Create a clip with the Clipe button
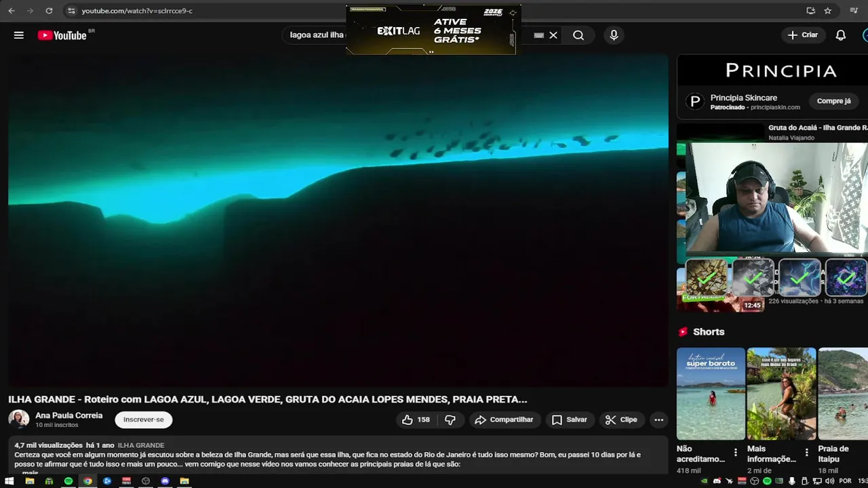Viewport: 868px width, 488px height. pyautogui.click(x=621, y=420)
